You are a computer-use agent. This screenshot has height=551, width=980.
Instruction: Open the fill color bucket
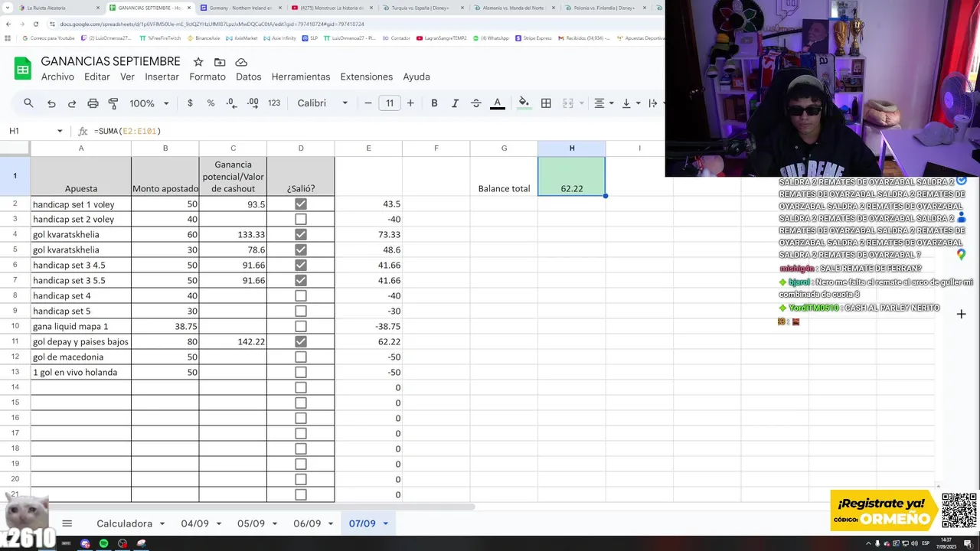point(524,103)
